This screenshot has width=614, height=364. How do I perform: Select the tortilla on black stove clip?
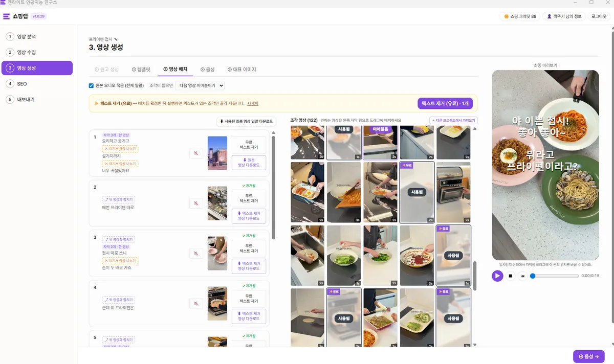point(308,318)
